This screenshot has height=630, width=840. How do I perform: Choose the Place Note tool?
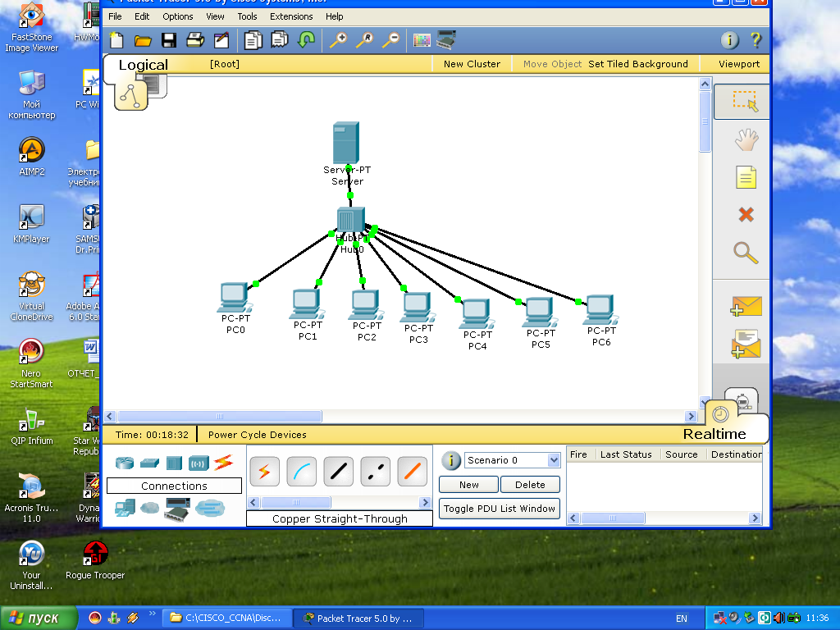(746, 177)
